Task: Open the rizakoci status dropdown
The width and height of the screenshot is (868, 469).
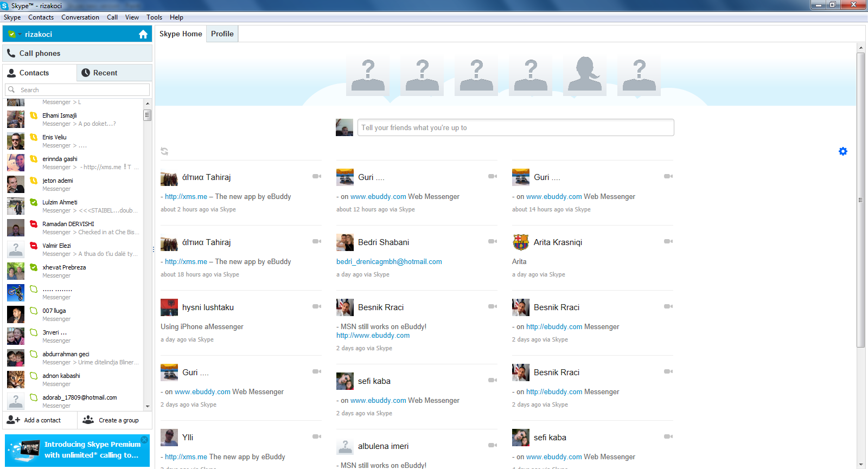Action: (15, 34)
